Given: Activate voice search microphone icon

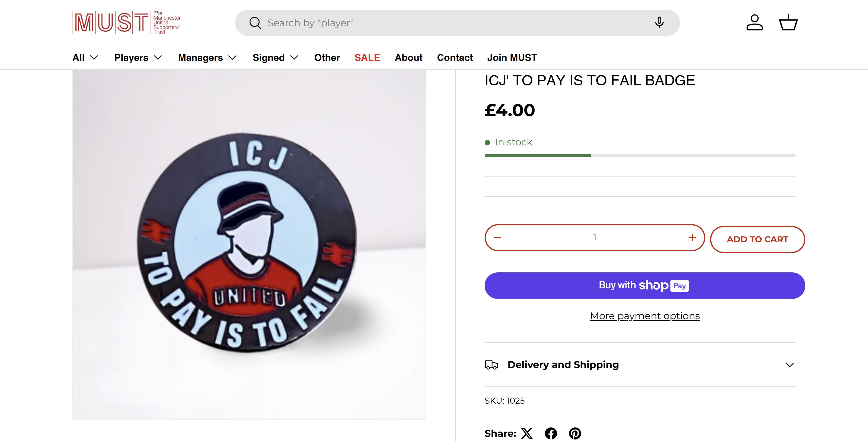Looking at the screenshot, I should pyautogui.click(x=659, y=23).
